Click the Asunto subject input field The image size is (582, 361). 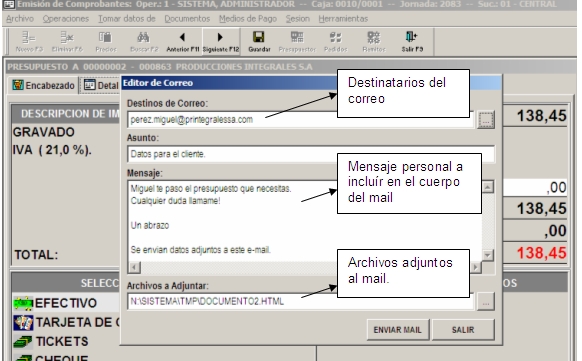pyautogui.click(x=311, y=154)
